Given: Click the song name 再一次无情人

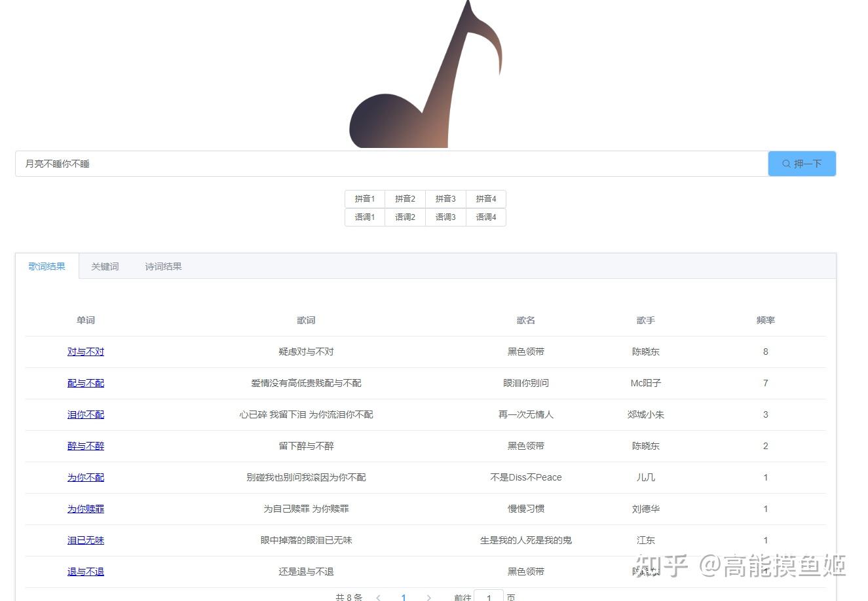Looking at the screenshot, I should point(526,414).
